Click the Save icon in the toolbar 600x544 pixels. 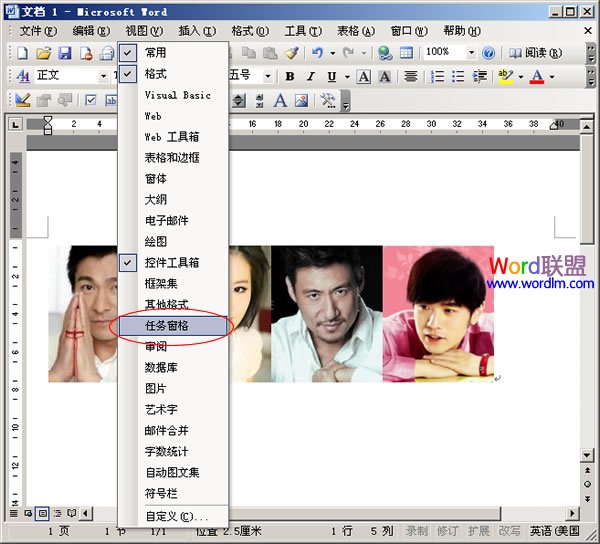(x=64, y=52)
